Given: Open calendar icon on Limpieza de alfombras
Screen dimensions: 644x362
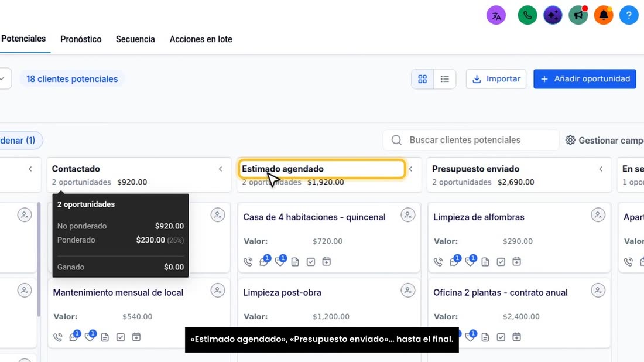Looking at the screenshot, I should pos(517,261).
